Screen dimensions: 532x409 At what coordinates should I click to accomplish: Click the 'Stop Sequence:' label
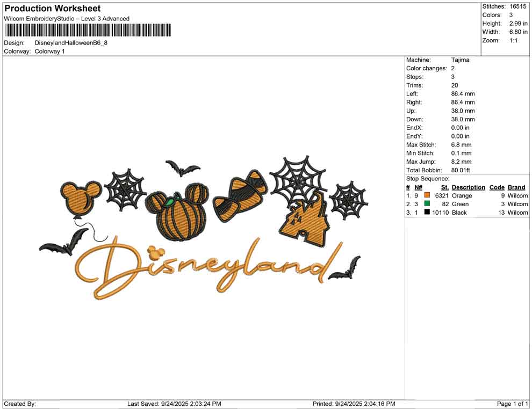pyautogui.click(x=428, y=179)
